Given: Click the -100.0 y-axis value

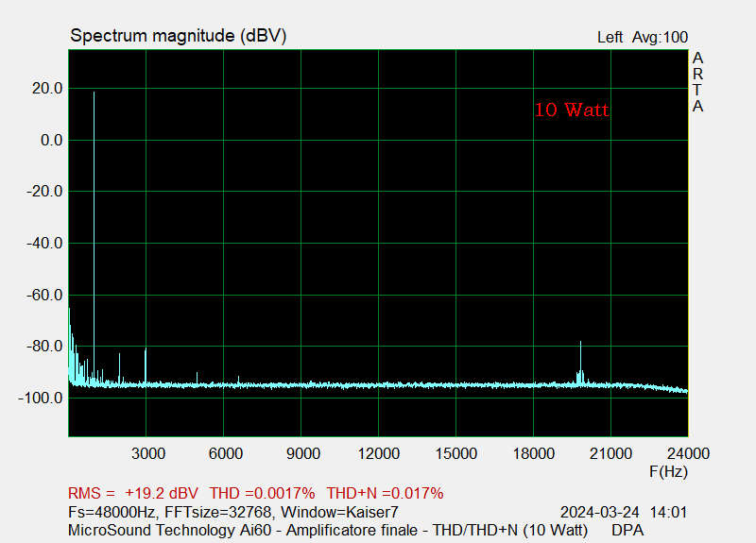Looking at the screenshot, I should point(41,398).
